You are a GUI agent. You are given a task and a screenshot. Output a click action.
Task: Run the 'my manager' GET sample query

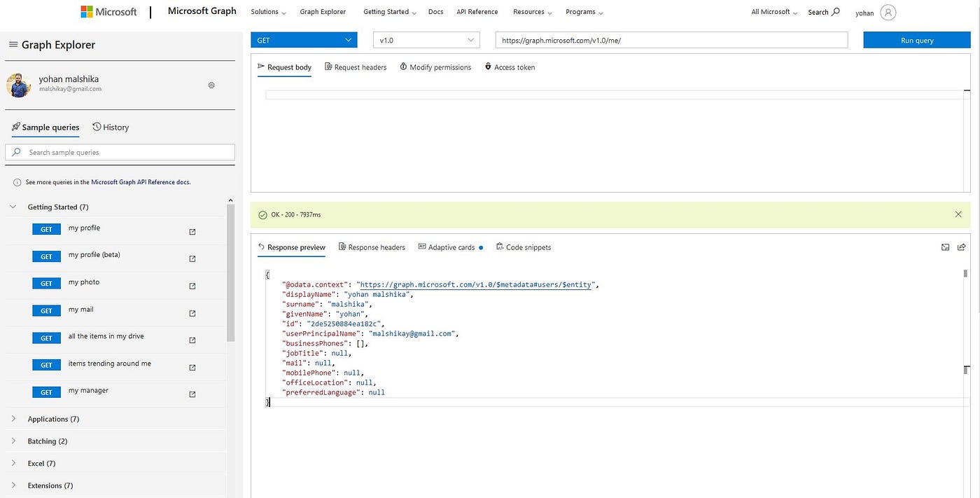tap(46, 392)
